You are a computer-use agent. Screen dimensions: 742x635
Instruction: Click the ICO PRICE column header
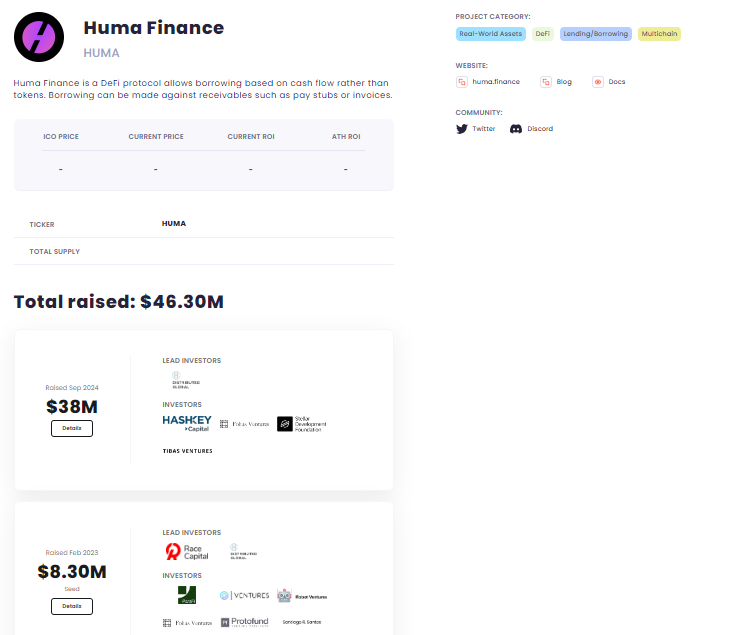coord(61,137)
